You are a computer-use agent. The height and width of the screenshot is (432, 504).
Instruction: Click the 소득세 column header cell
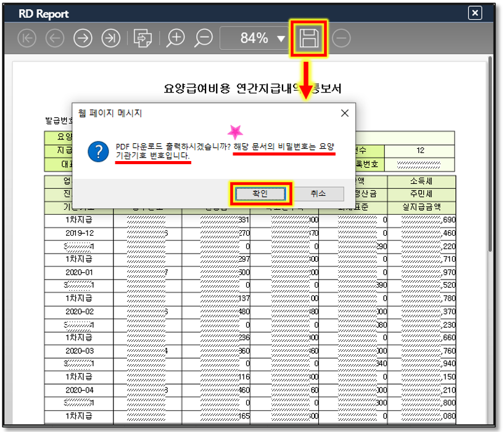(x=421, y=181)
